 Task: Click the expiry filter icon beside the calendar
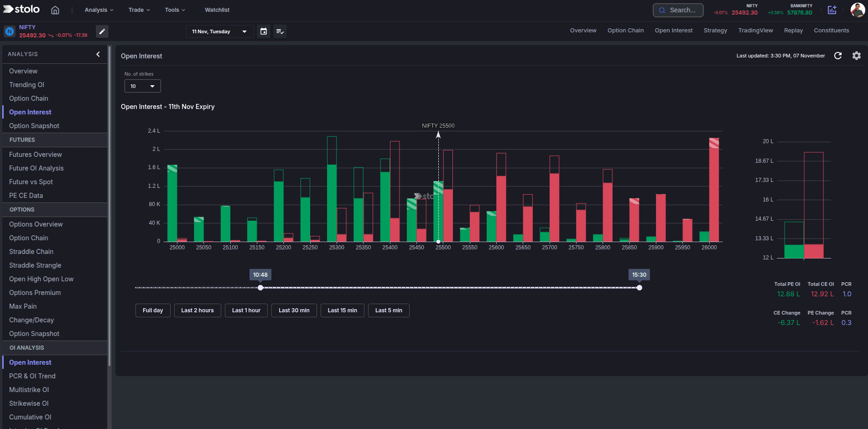pos(280,31)
